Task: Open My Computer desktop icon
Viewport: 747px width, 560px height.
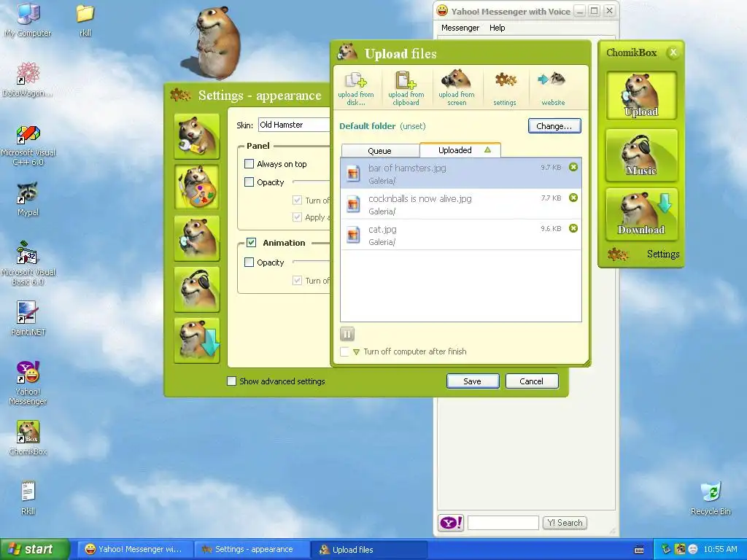Action: point(28,20)
